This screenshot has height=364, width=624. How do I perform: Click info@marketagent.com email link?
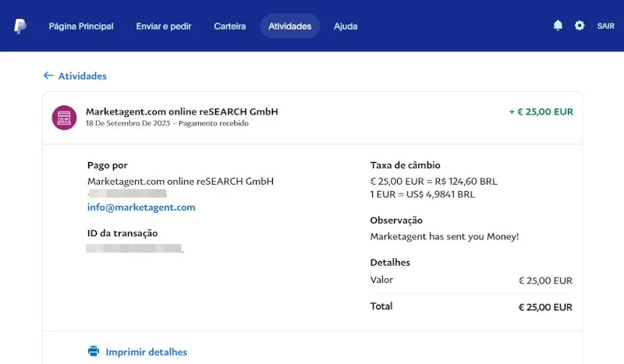tap(141, 207)
